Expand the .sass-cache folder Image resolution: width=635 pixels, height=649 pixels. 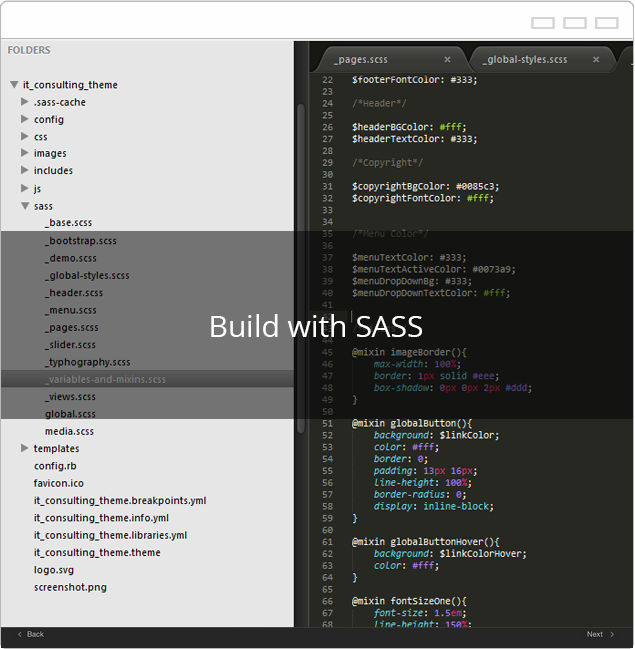click(25, 102)
